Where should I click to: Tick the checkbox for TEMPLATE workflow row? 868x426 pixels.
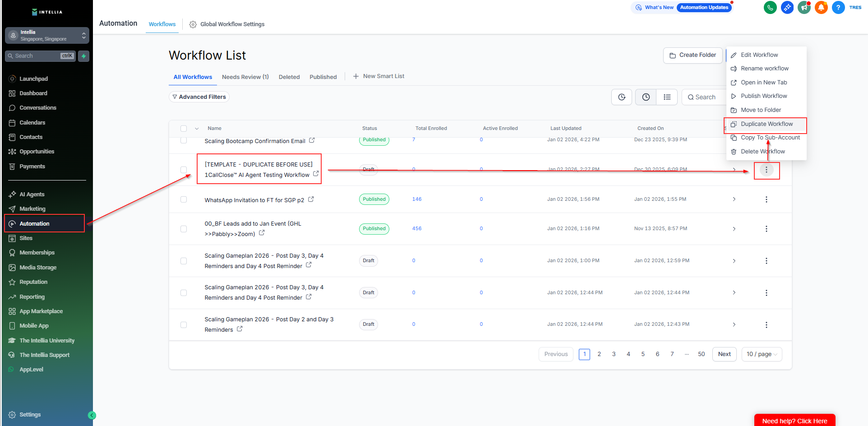tap(184, 170)
